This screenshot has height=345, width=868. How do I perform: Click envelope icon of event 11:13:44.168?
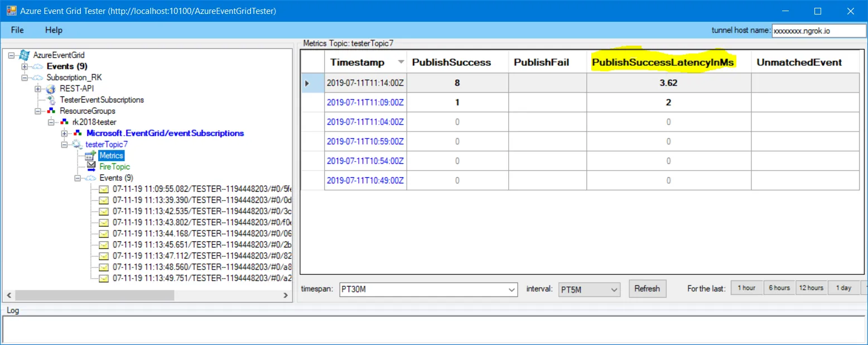tap(104, 234)
